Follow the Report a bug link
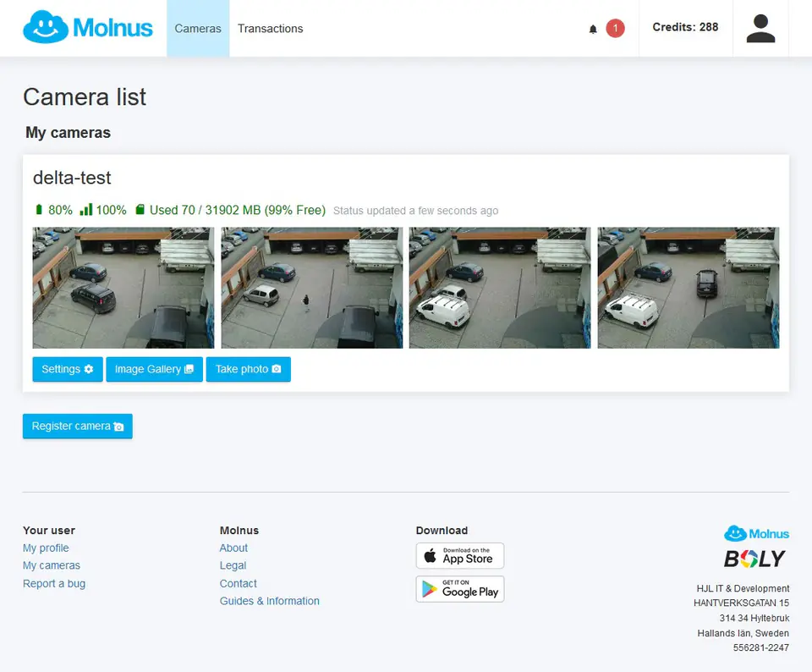 [x=54, y=583]
